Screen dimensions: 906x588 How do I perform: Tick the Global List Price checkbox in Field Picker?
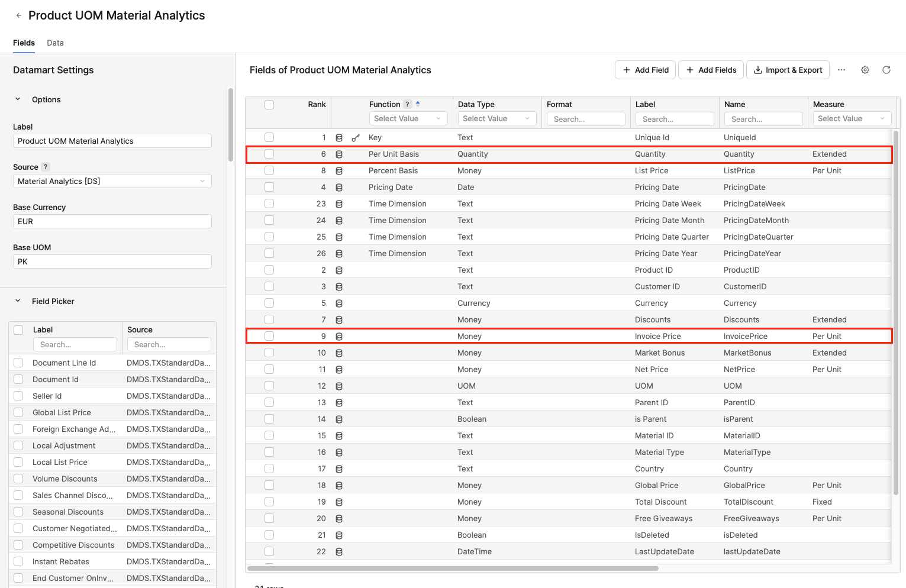coord(18,412)
